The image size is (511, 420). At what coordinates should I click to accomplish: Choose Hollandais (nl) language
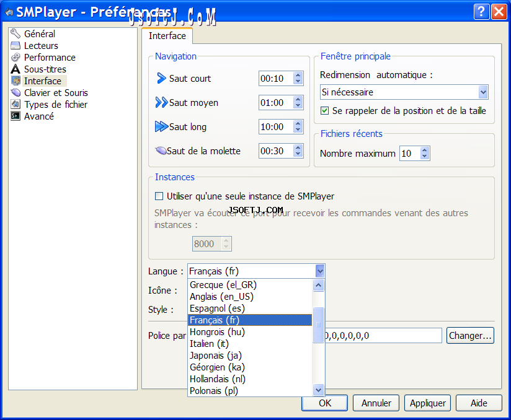coord(250,378)
